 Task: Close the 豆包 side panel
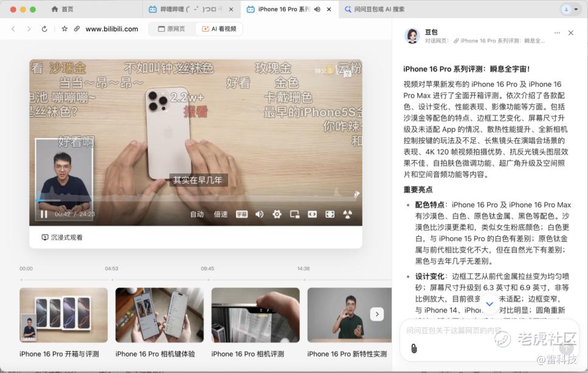(571, 33)
